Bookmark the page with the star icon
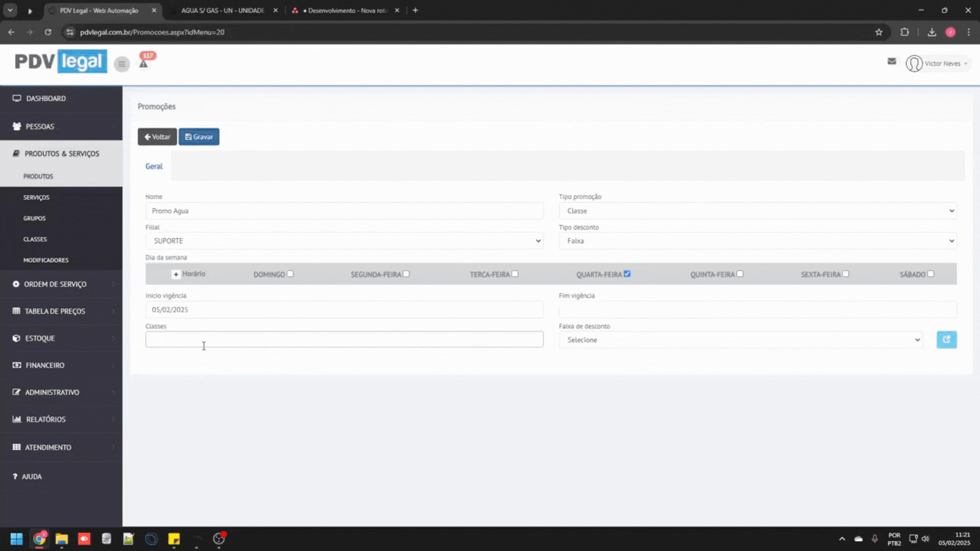Viewport: 980px width, 551px height. tap(879, 32)
